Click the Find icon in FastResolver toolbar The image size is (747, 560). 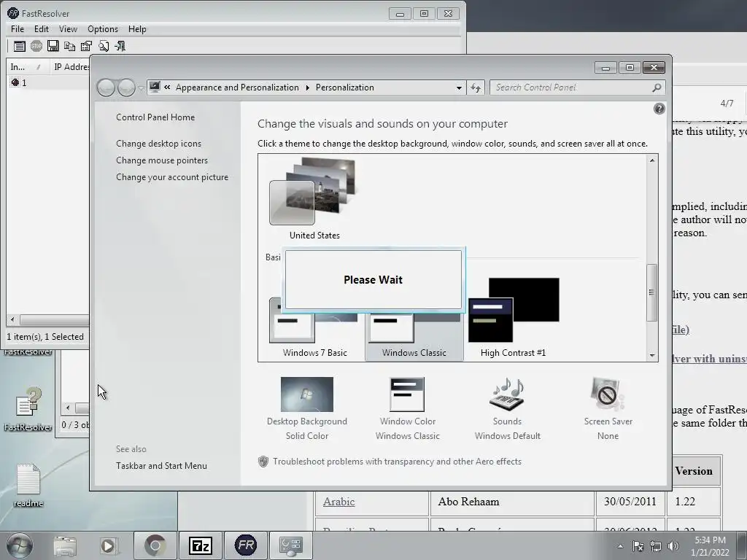104,46
